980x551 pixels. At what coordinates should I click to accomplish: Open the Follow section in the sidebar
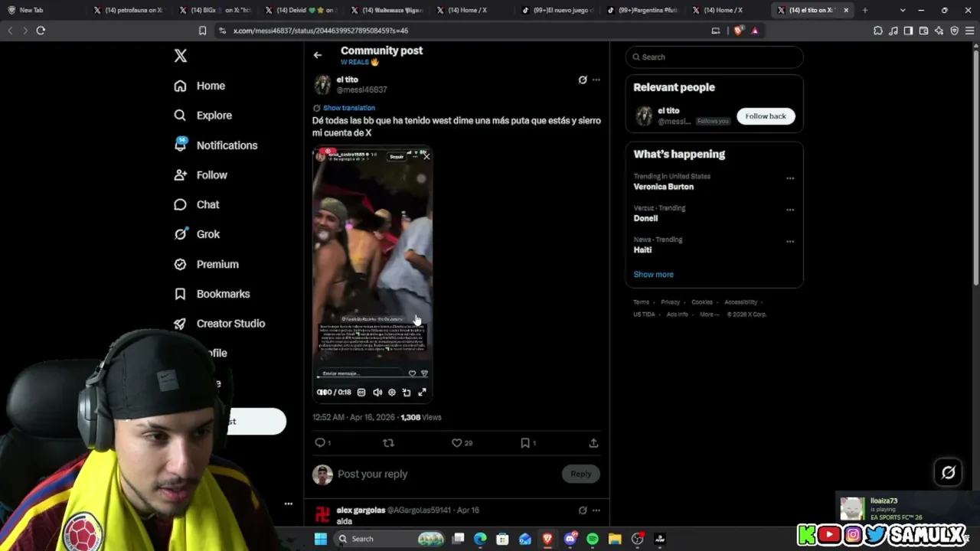(x=201, y=175)
